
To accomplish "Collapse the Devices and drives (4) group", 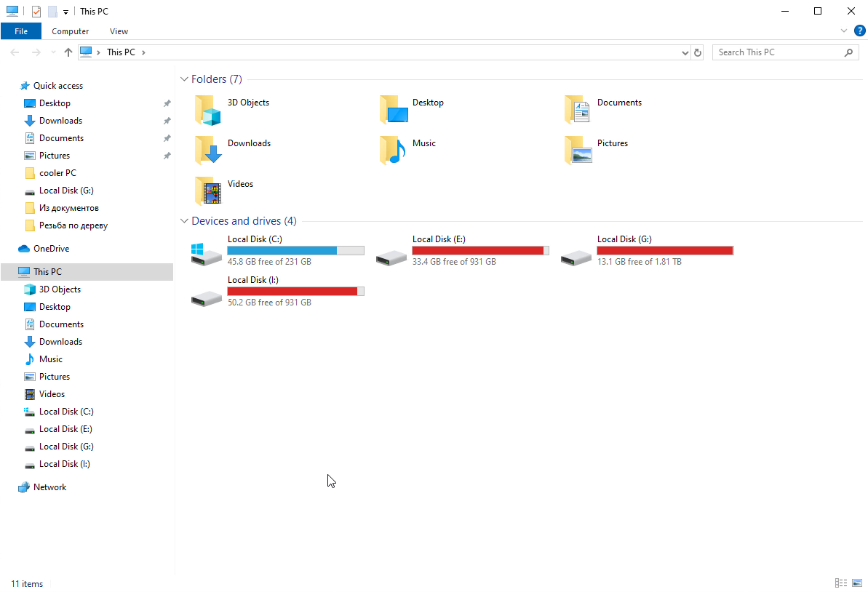I will (184, 221).
